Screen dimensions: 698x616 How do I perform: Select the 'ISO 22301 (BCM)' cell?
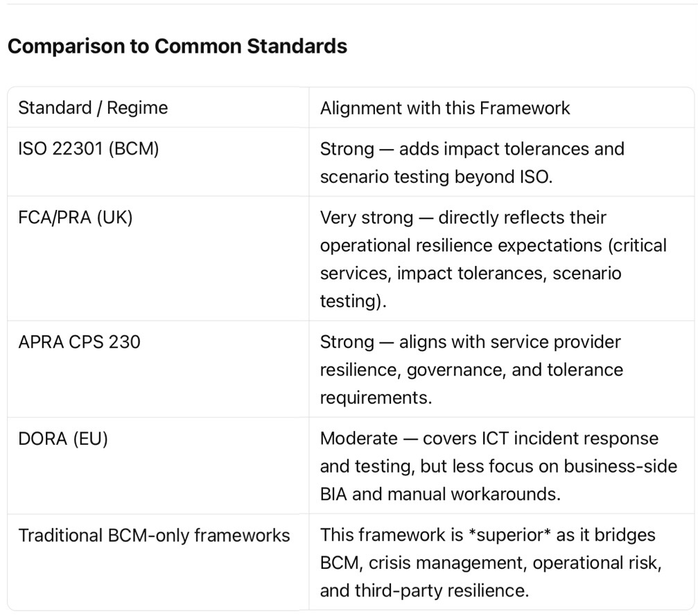(88, 149)
